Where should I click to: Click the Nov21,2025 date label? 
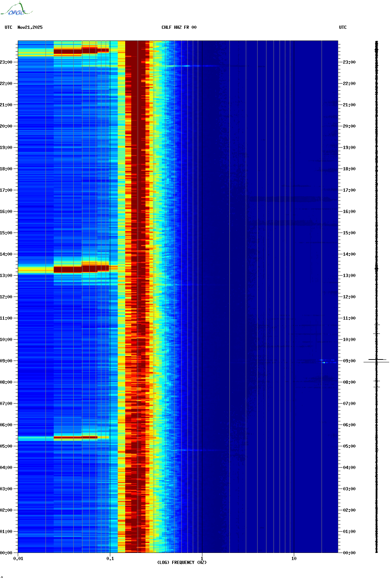30,27
